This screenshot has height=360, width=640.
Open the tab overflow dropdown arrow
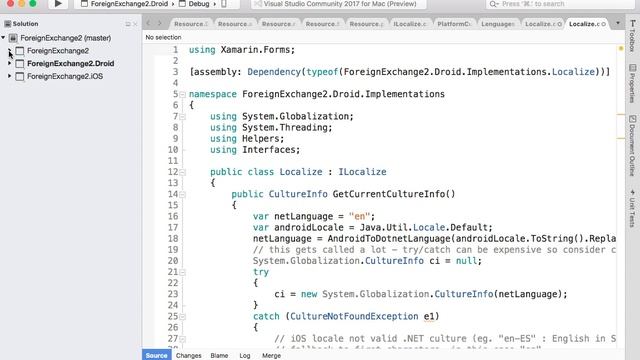tap(618, 23)
